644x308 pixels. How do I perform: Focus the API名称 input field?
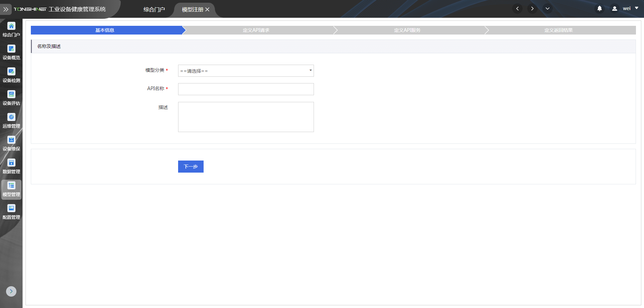246,89
